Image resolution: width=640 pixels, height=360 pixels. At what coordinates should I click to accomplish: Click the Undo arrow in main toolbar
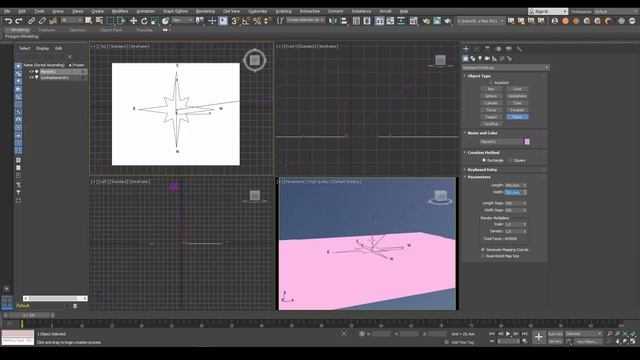click(x=8, y=21)
